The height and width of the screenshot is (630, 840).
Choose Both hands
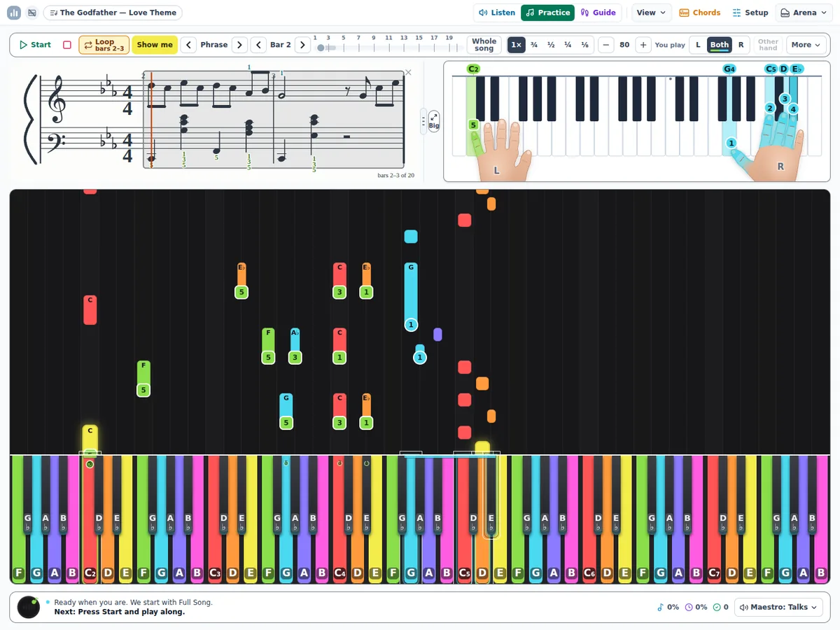click(720, 45)
